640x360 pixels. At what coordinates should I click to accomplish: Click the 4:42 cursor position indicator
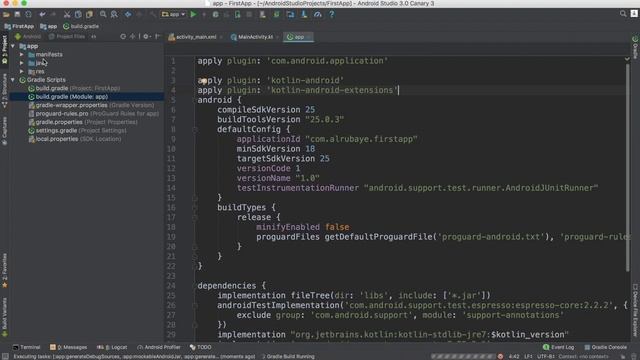pos(514,356)
